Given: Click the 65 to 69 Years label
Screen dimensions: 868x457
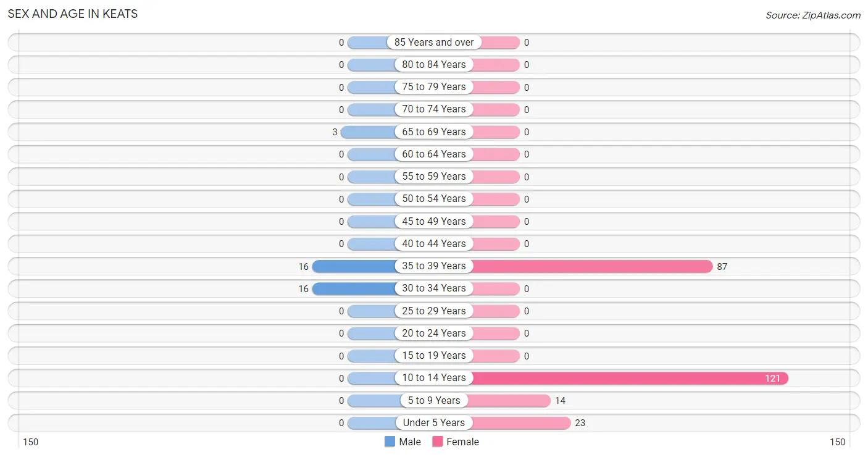Looking at the screenshot, I should (434, 132).
